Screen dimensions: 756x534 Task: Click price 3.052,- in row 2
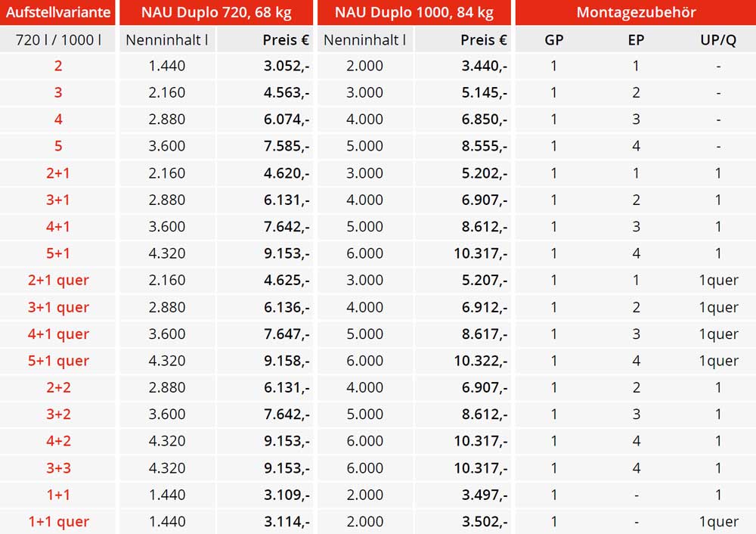tap(287, 66)
